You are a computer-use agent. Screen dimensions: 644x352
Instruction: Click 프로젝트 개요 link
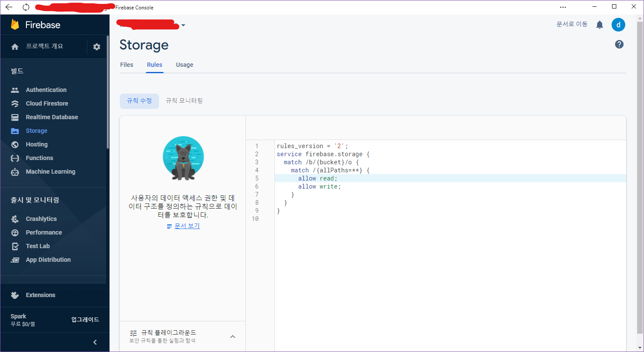[x=45, y=46]
